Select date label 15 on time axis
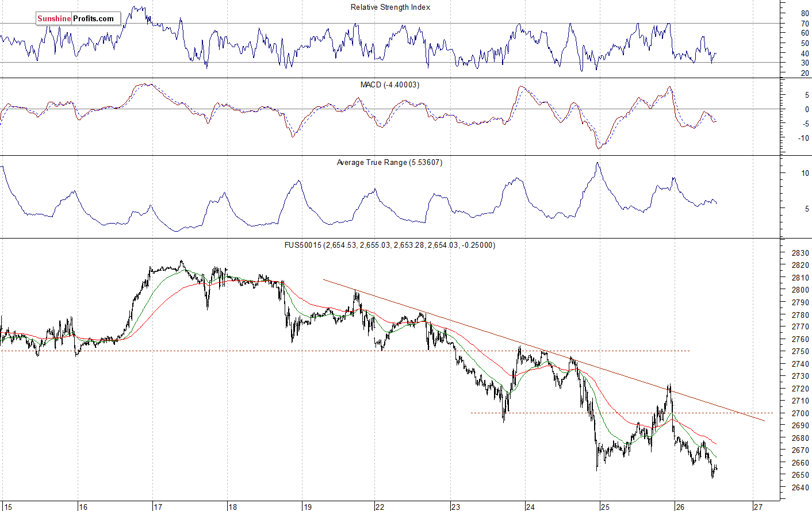The image size is (812, 511). point(7,507)
